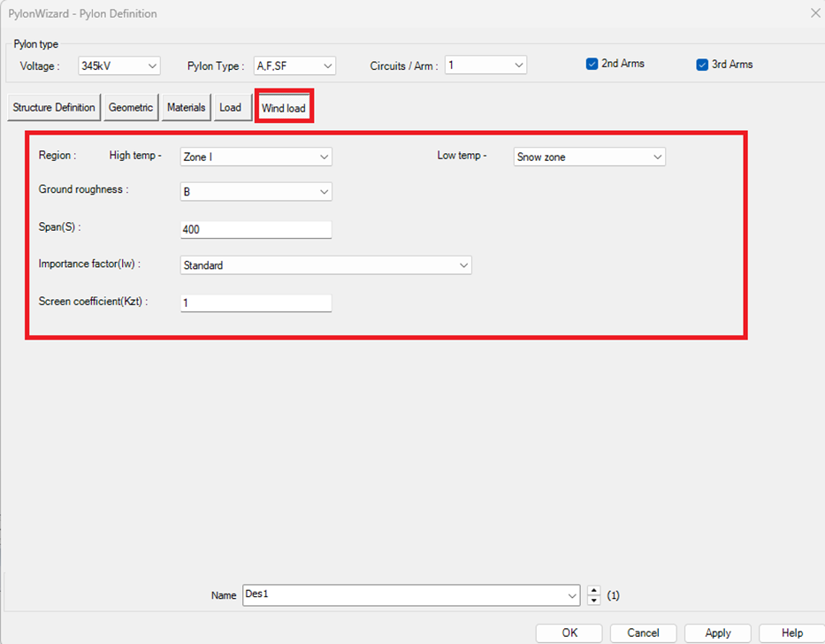Open the Low temp Snow zone dropdown
Viewport: 825px width, 644px height.
[x=590, y=157]
